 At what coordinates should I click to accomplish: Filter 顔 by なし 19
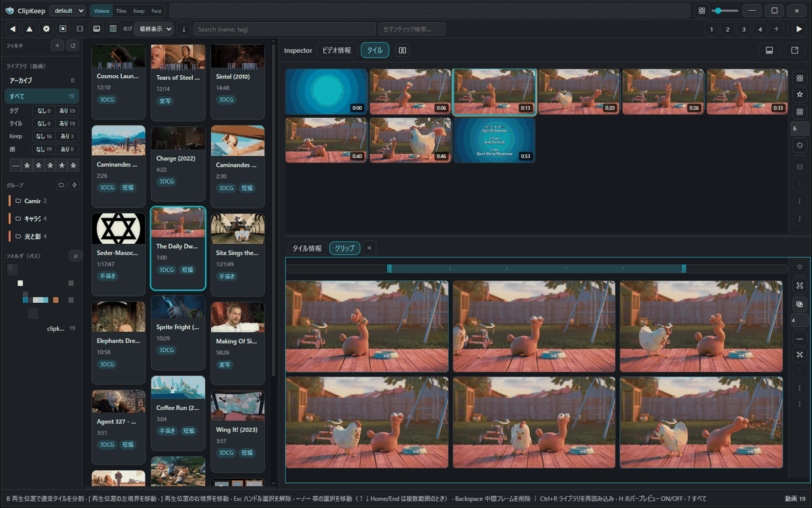pyautogui.click(x=43, y=149)
